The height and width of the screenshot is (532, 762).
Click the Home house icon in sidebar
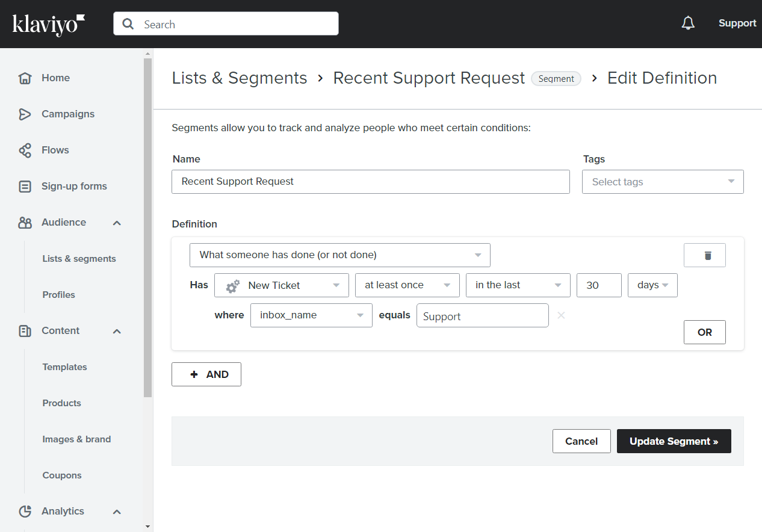(x=25, y=78)
